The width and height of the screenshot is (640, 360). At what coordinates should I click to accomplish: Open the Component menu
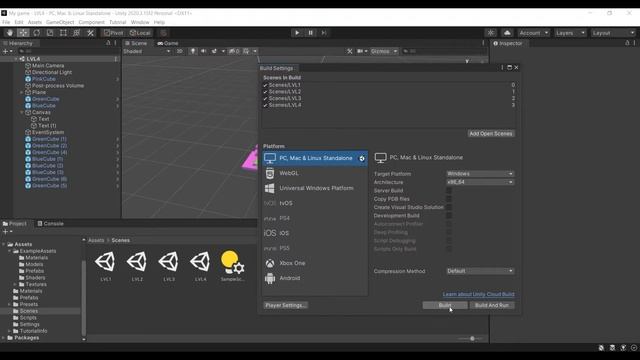coord(91,22)
